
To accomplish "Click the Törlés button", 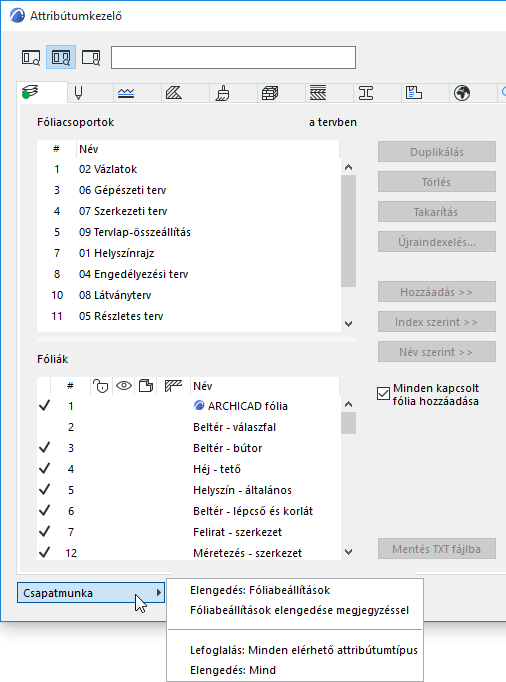I will [x=437, y=182].
